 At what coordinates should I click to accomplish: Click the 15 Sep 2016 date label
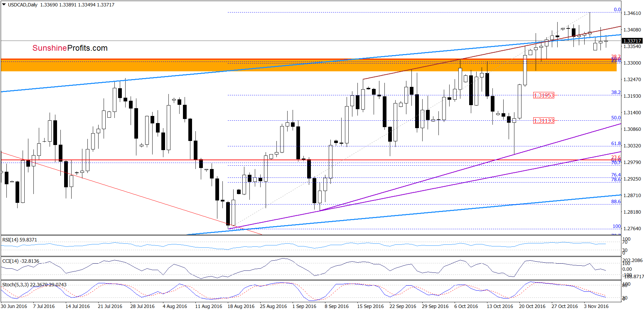[x=371, y=306]
